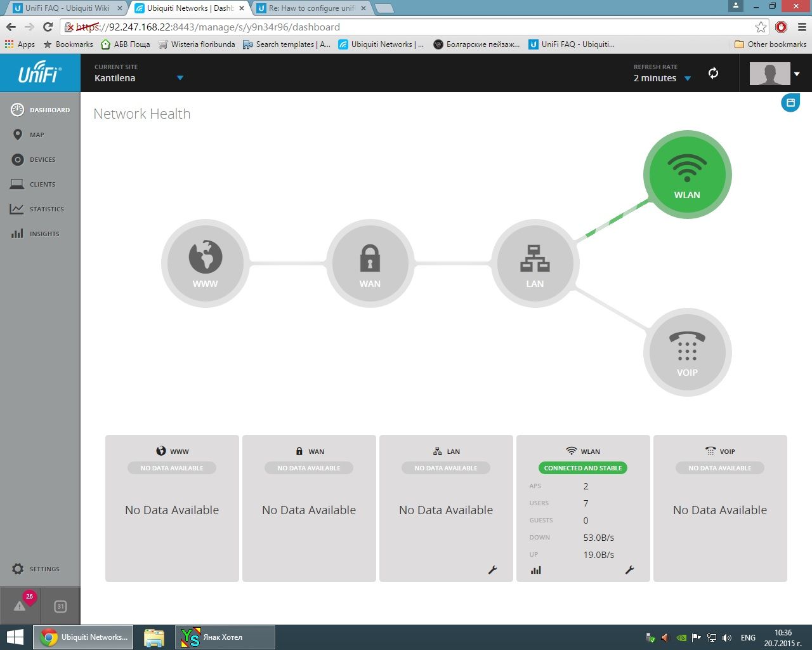812x650 pixels.
Task: Open the Devices section
Action: (x=34, y=159)
